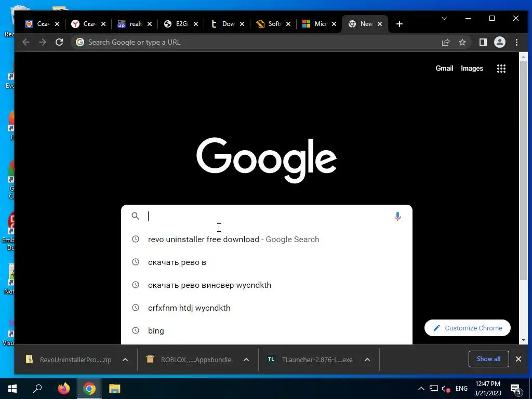Click the Chrome taskbar icon
532x399 pixels.
click(x=89, y=389)
